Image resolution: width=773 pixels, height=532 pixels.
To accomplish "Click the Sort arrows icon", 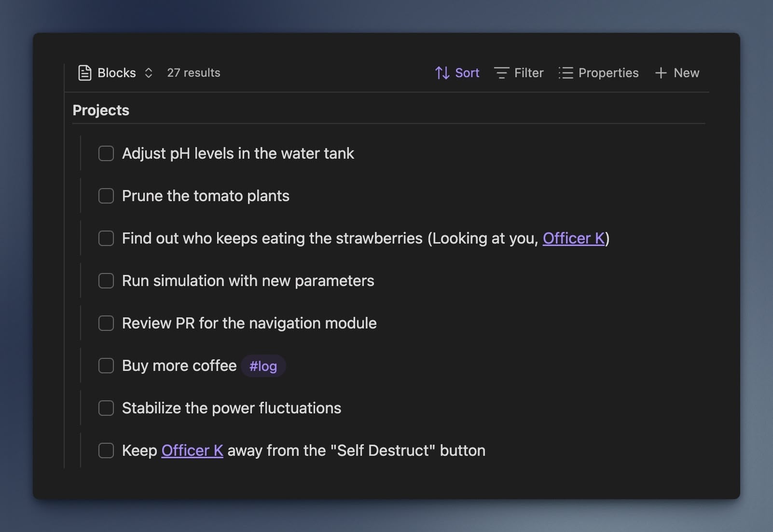I will (x=442, y=73).
